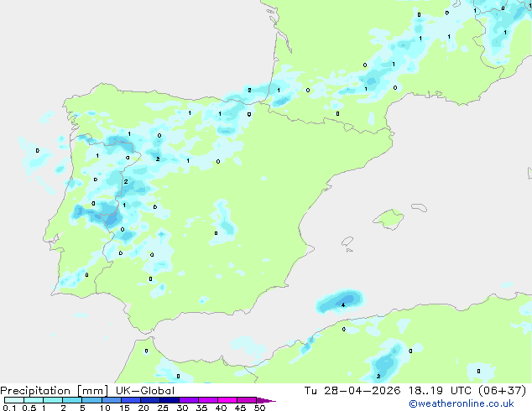The width and height of the screenshot is (532, 411).
Task: Click the '0.5' legend scale number
Action: (x=29, y=408)
